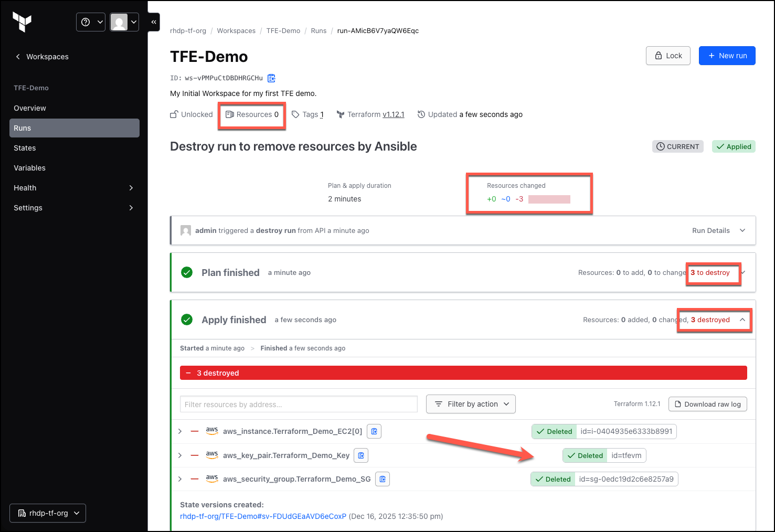Expand the aws_security_group.Terraform_Demo_SG row

(x=180, y=479)
